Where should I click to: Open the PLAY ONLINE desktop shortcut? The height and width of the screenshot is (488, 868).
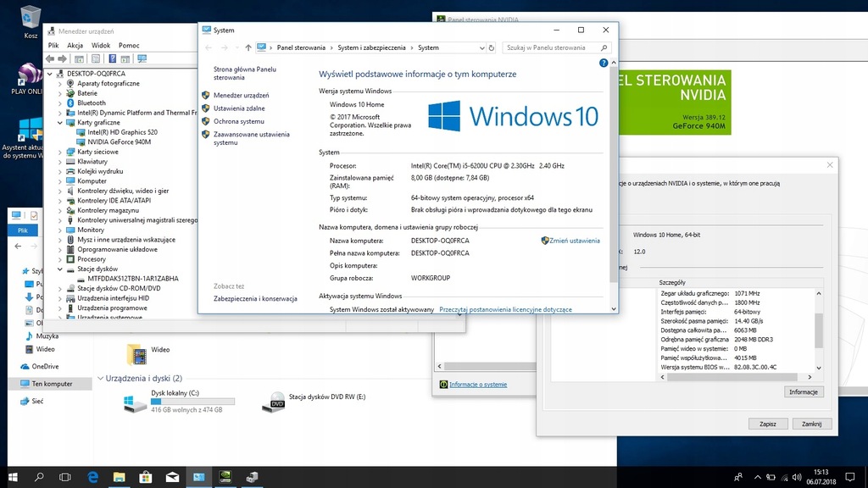tap(28, 79)
